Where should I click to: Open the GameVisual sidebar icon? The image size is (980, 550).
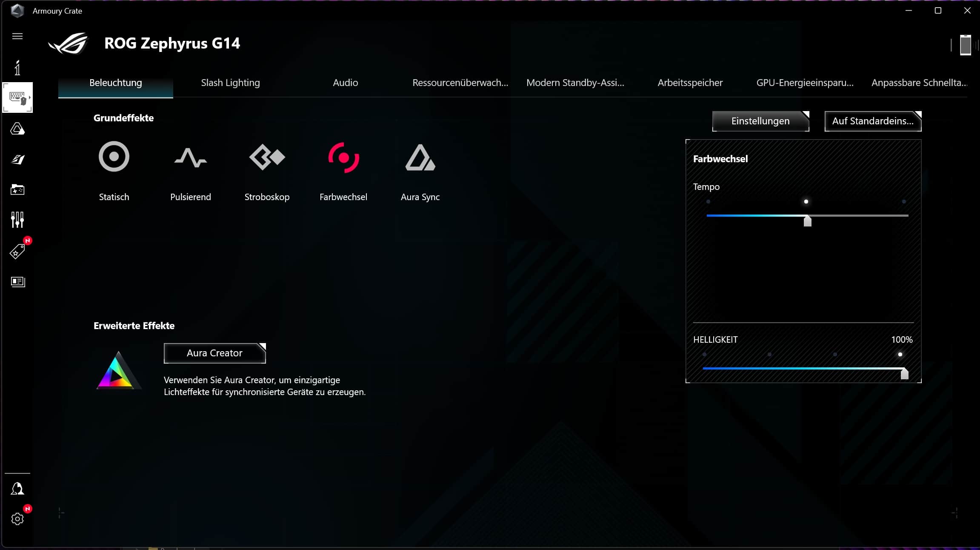[x=17, y=159]
